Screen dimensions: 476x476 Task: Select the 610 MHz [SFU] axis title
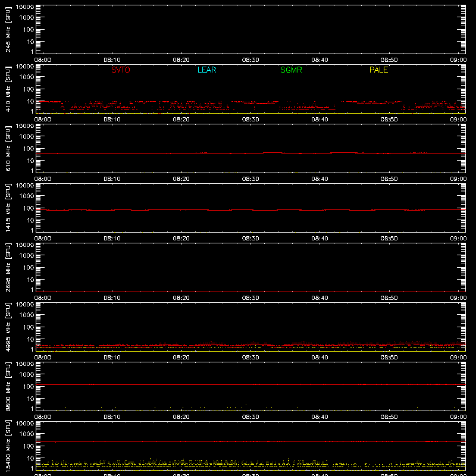coord(8,149)
